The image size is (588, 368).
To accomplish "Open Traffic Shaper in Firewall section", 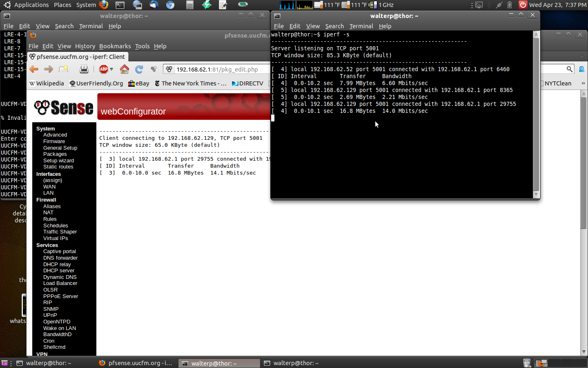I will 60,232.
